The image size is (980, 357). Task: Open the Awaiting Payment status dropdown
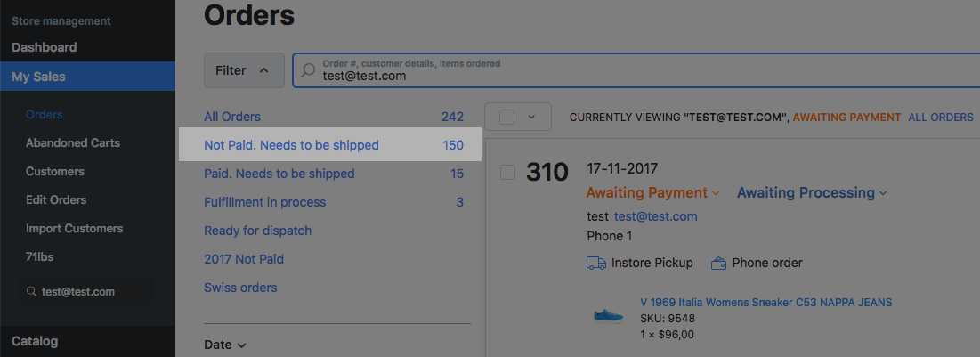tap(653, 193)
